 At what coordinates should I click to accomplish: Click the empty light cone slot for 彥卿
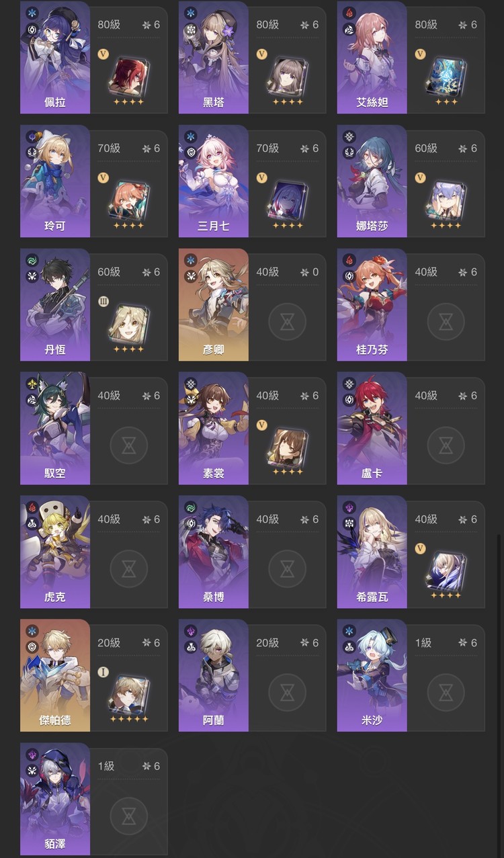pos(287,321)
